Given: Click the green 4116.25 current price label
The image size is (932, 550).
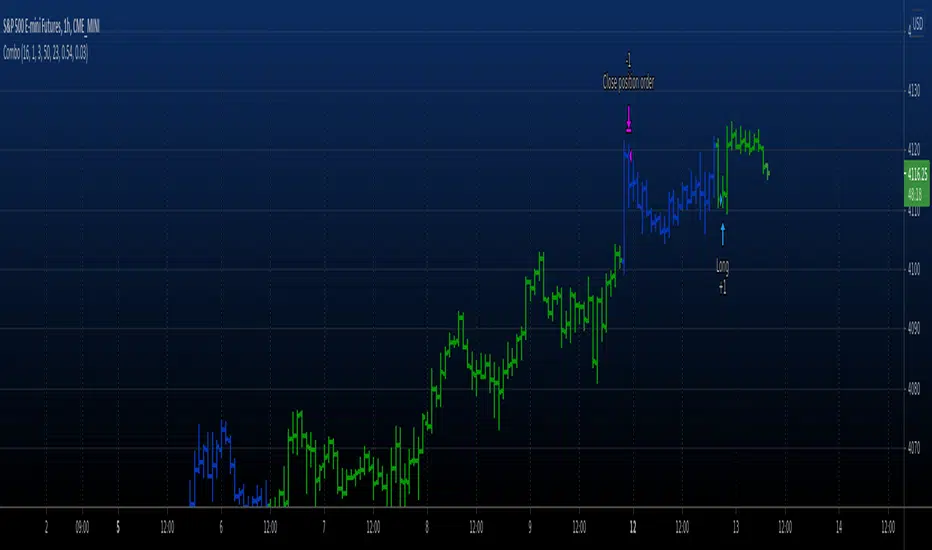Looking at the screenshot, I should 917,174.
